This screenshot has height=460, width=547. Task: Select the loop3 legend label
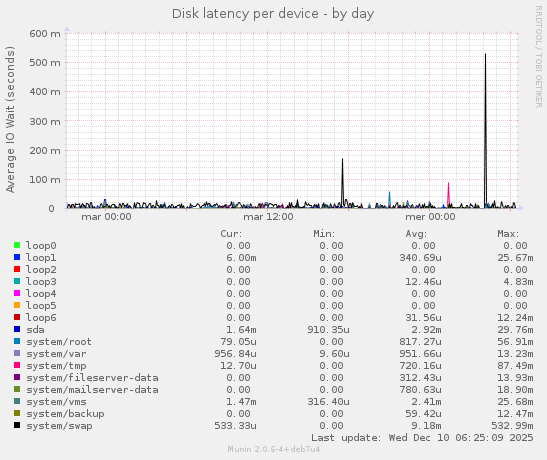pos(41,281)
